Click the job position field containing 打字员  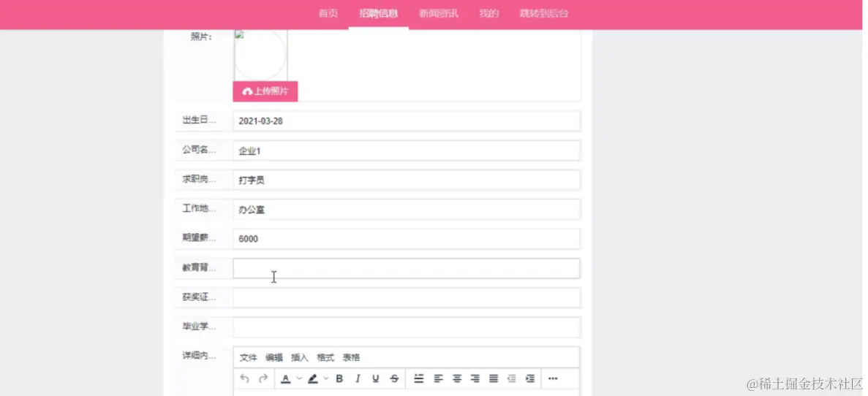(x=407, y=180)
